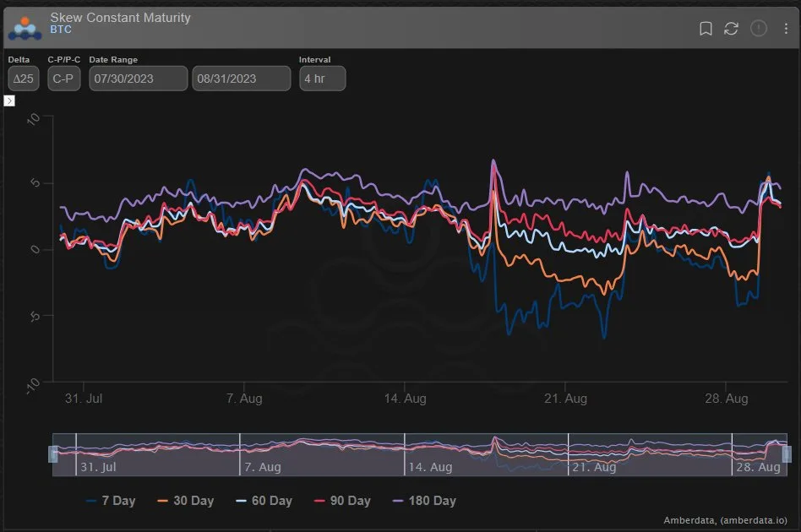
Task: Bookmark this Skew Constant Maturity chart
Action: tap(706, 29)
